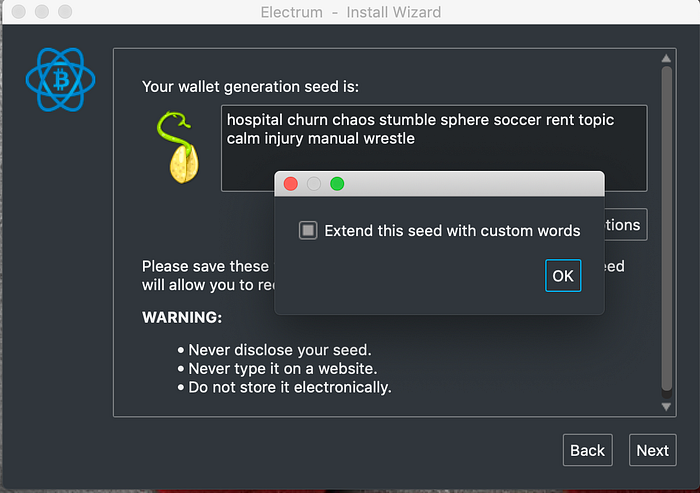Image resolution: width=700 pixels, height=493 pixels.
Task: Go Back to the previous wizard step
Action: pos(588,450)
